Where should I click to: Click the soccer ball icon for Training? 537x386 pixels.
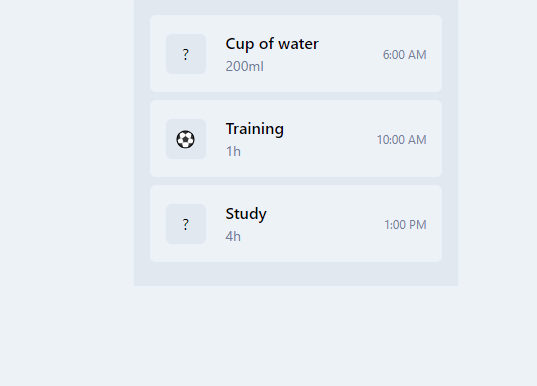[186, 139]
